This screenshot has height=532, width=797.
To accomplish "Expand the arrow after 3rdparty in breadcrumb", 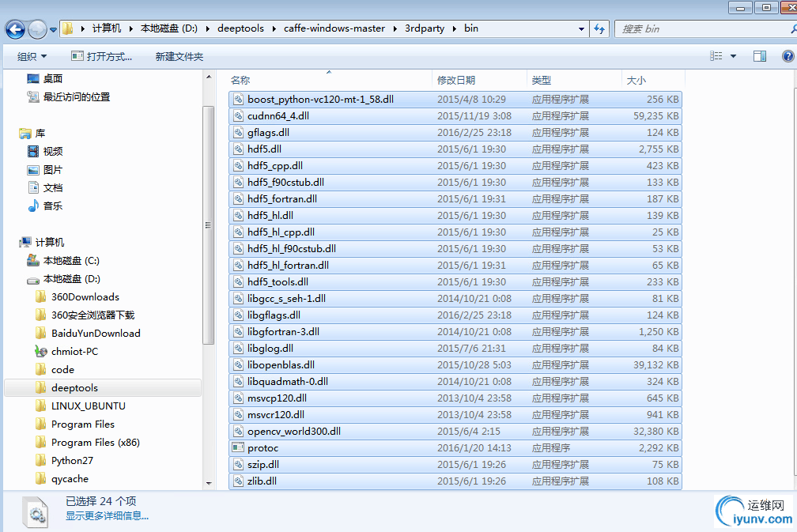I will (454, 29).
